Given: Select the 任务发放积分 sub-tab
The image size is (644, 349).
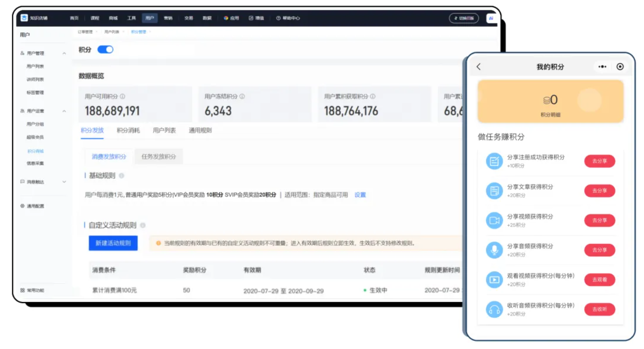Looking at the screenshot, I should [159, 157].
